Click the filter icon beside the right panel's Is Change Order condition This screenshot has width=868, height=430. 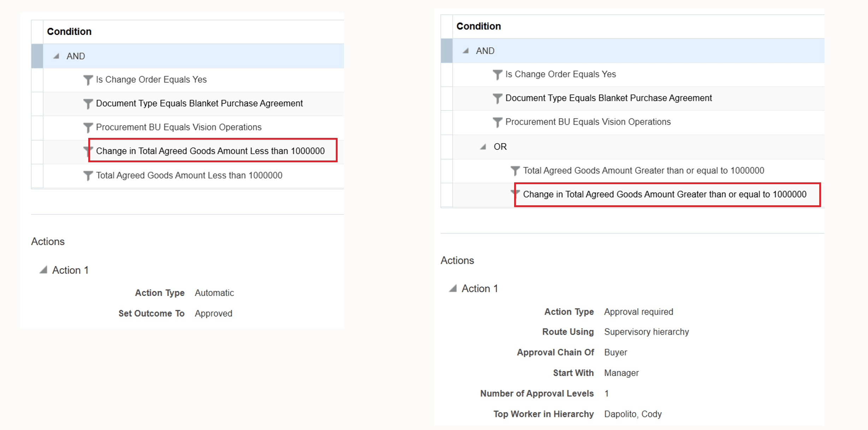tap(497, 74)
